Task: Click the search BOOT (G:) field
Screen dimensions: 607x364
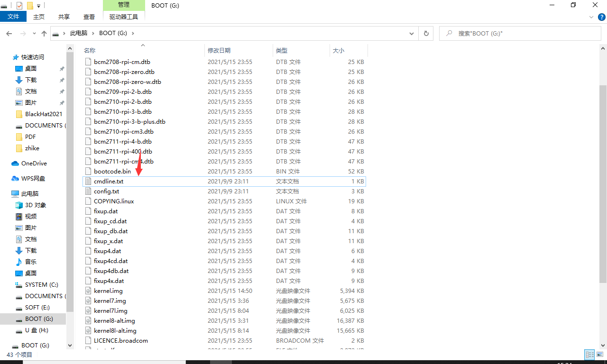Action: pos(520,33)
